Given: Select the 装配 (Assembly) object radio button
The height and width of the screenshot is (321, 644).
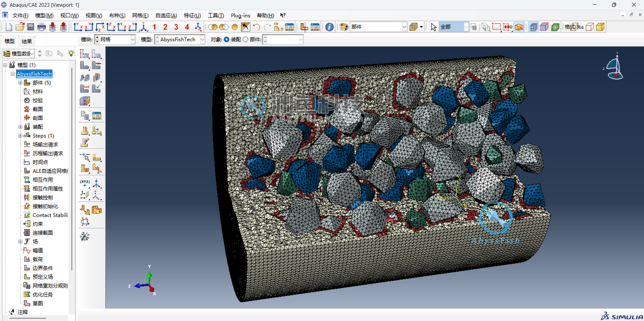Looking at the screenshot, I should (227, 40).
